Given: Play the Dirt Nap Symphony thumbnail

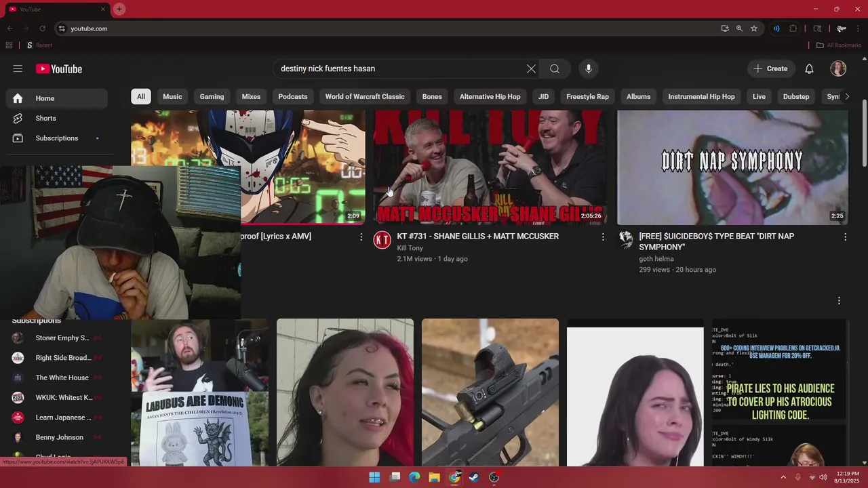Looking at the screenshot, I should [732, 167].
